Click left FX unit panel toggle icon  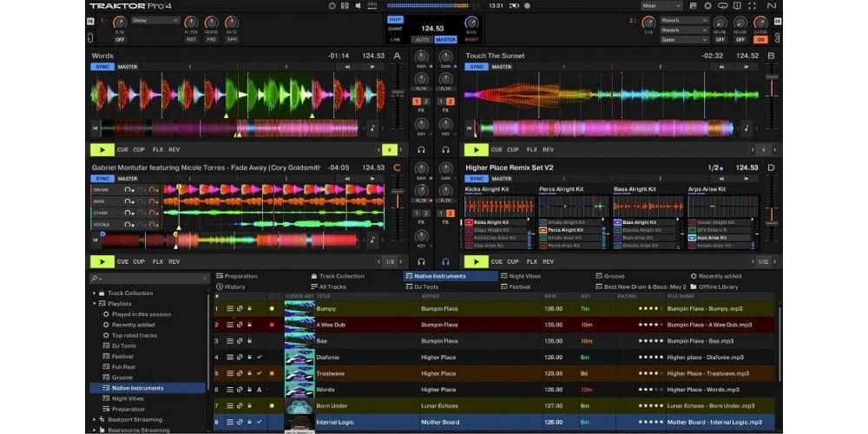point(90,22)
